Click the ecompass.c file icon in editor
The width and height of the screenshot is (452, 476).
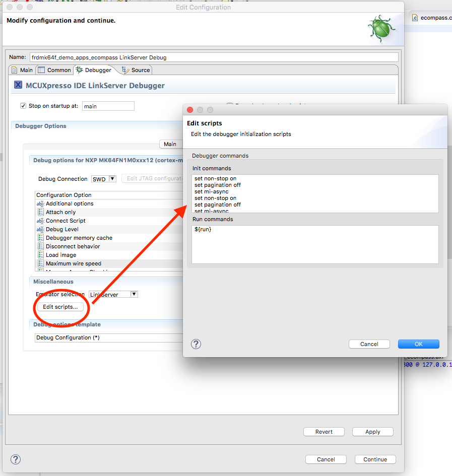415,18
